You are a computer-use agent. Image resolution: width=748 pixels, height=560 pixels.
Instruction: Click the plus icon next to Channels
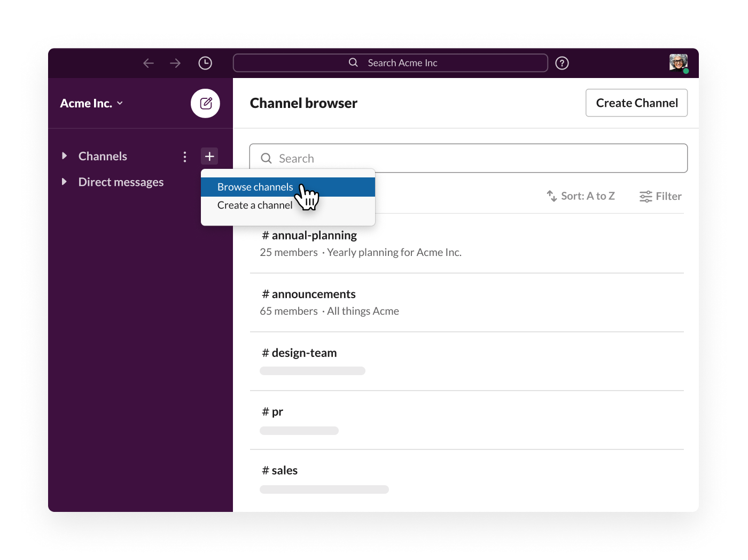[209, 156]
